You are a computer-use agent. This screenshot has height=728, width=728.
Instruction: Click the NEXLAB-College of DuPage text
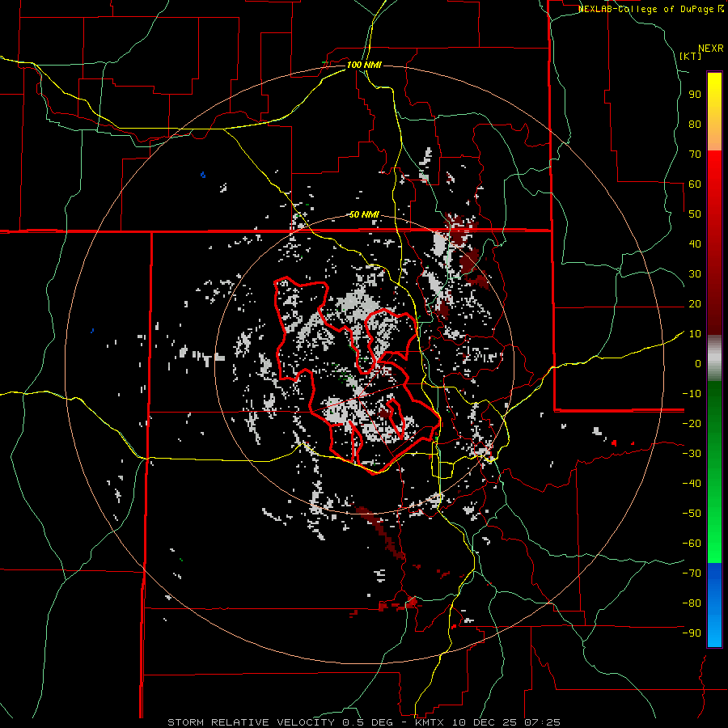(x=646, y=9)
